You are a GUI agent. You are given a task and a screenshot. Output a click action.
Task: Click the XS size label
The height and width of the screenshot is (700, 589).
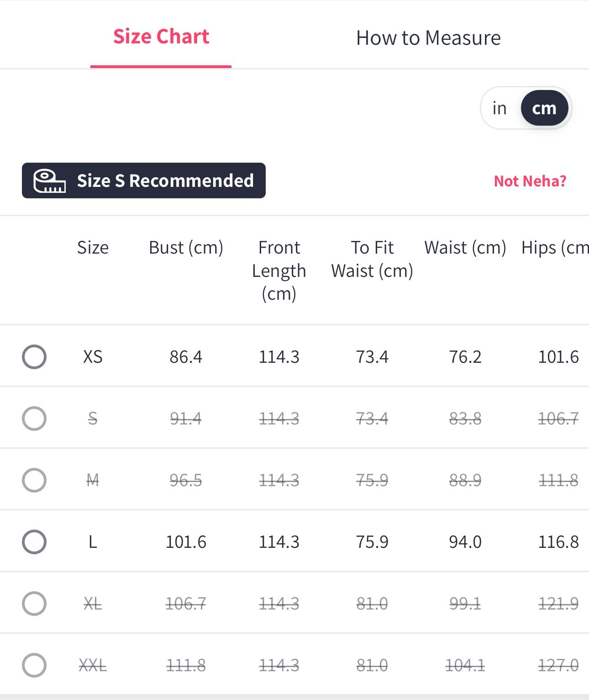(93, 357)
